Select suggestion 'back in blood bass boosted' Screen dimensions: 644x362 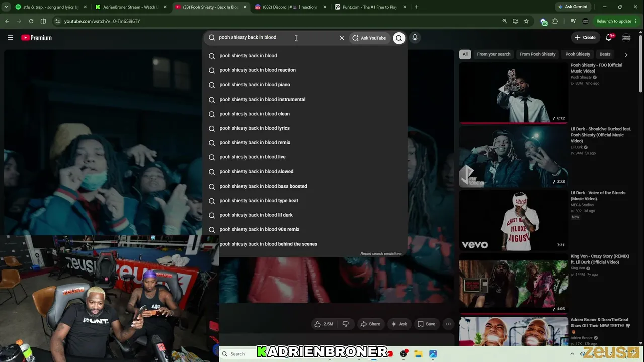305,186
